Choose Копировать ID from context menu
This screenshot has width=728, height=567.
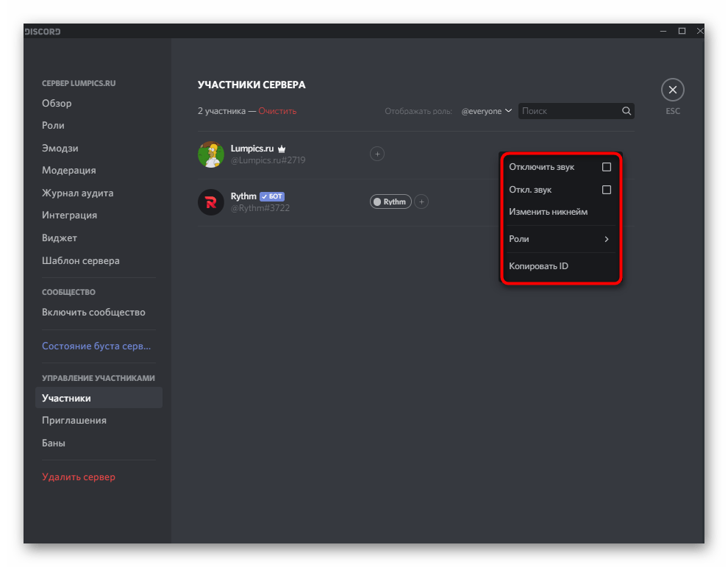tap(538, 266)
